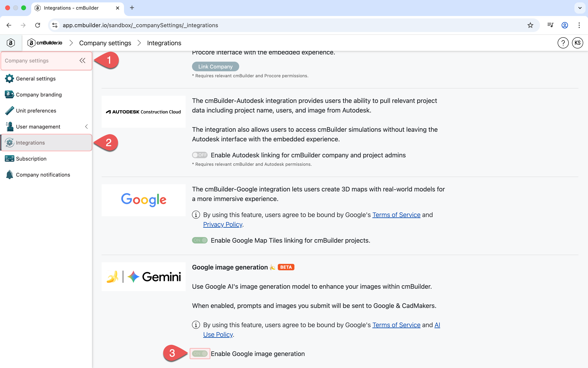
Task: Open Google Terms of Service link under Map Tiles
Action: pos(396,215)
